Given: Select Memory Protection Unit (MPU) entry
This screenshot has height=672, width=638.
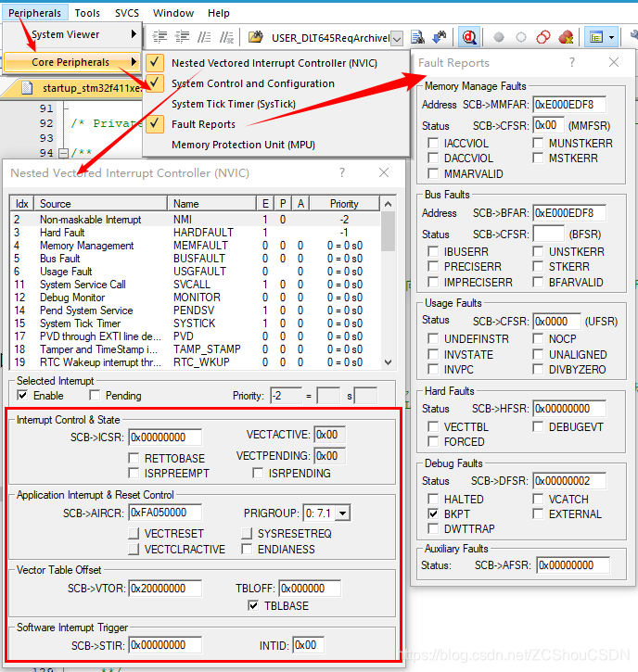Looking at the screenshot, I should (275, 145).
